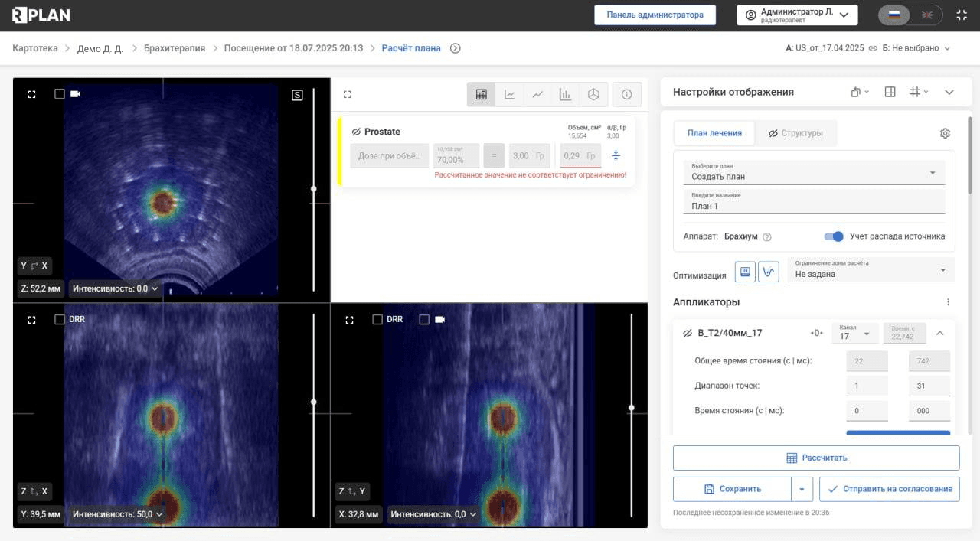Click Отправить на согласование button
This screenshot has width=980, height=541.
[x=889, y=489]
